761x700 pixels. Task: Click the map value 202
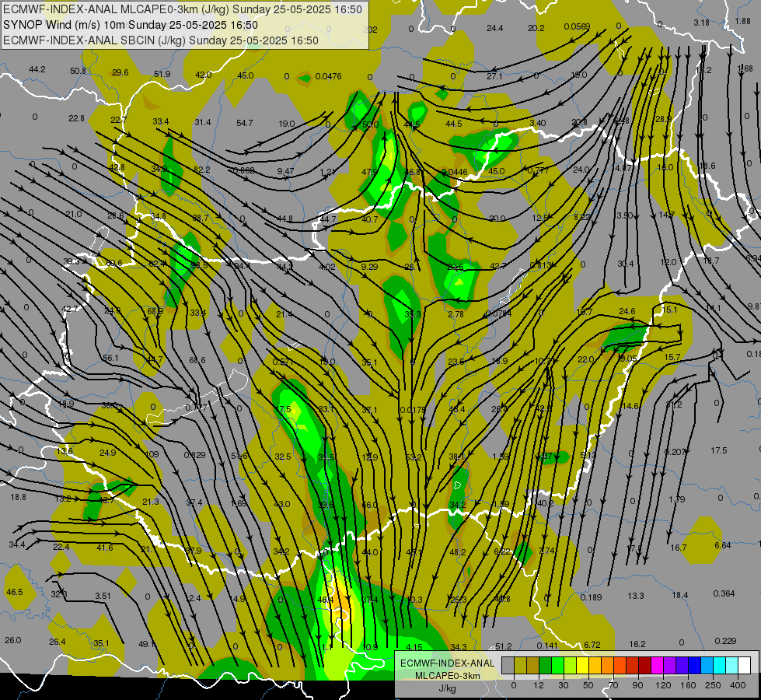pyautogui.click(x=370, y=30)
